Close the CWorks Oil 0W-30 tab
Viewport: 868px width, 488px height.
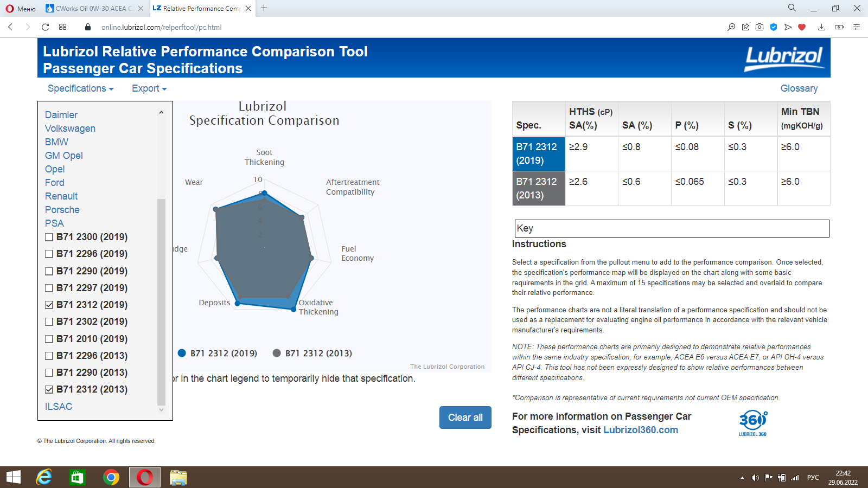pos(141,9)
